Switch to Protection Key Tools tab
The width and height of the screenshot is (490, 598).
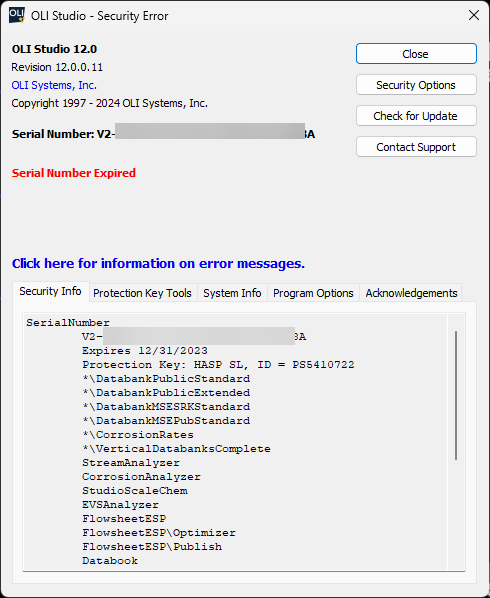(x=142, y=293)
